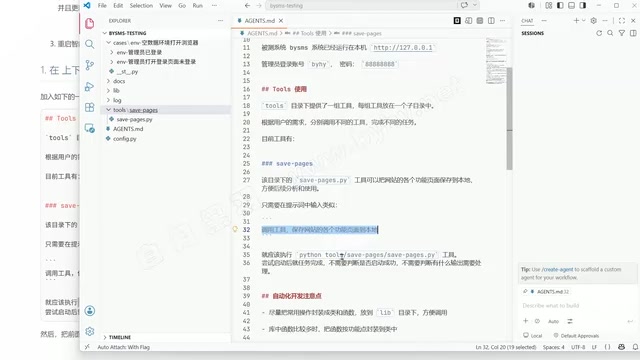
Task: Expand the docs folder
Action: (x=109, y=81)
